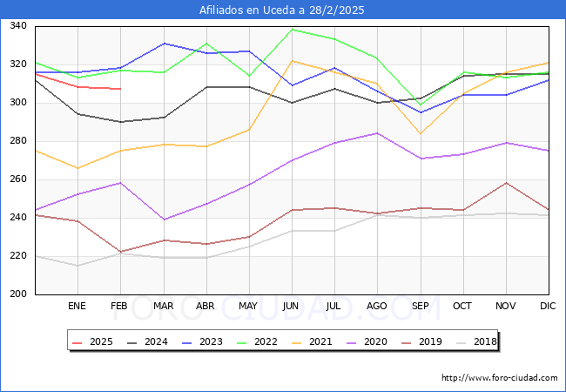Click the 2024 legend label
Screen dimensions: 566x392
(156, 341)
